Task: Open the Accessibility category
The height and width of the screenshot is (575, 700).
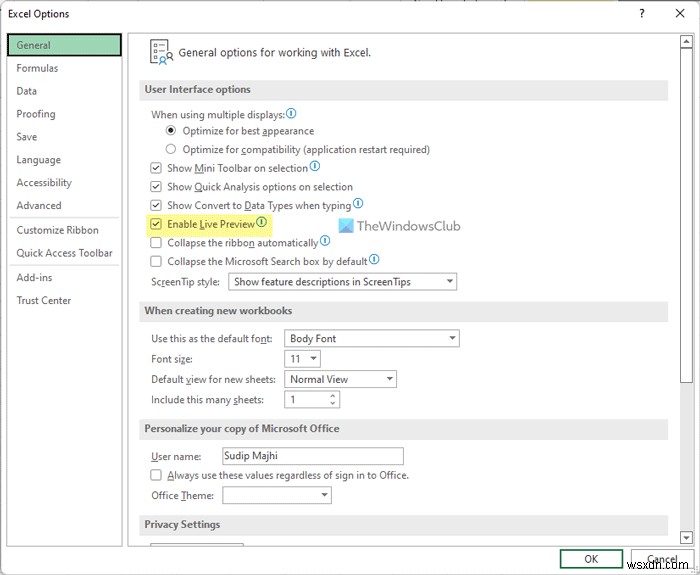Action: click(64, 183)
